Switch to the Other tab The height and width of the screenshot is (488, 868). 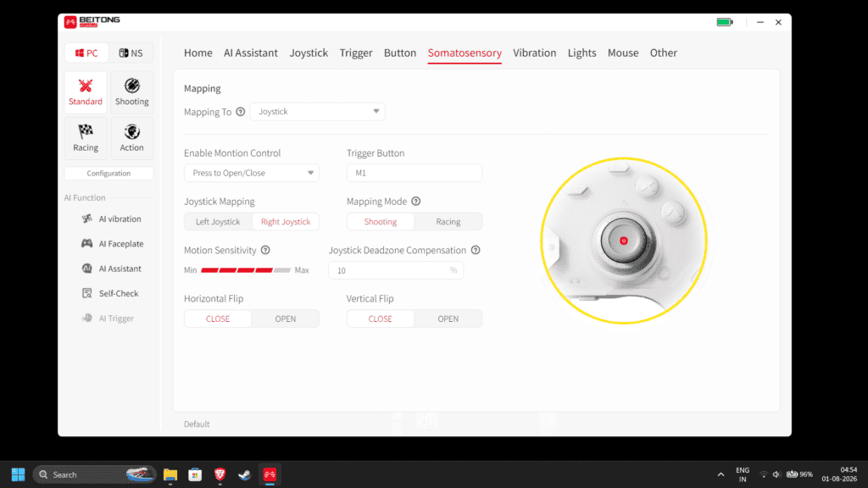[663, 53]
